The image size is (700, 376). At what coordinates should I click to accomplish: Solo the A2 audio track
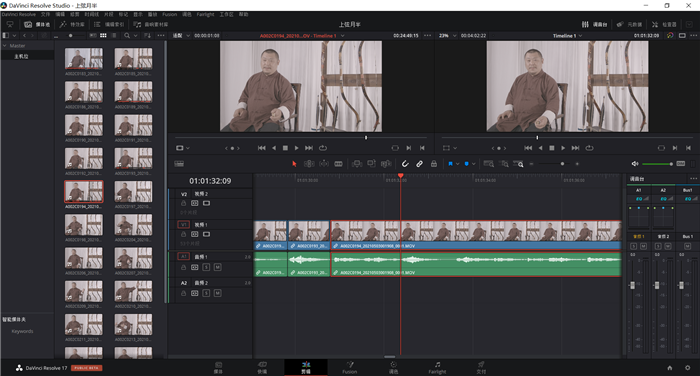tap(206, 293)
